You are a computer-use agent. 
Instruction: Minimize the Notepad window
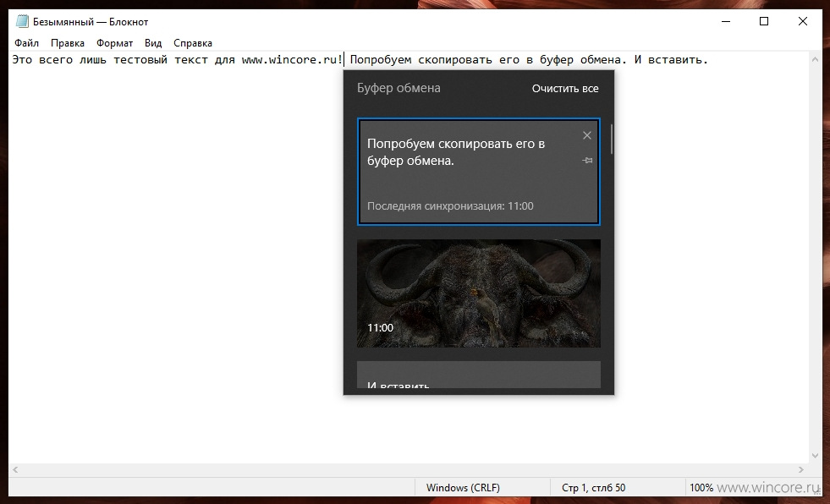(x=726, y=21)
